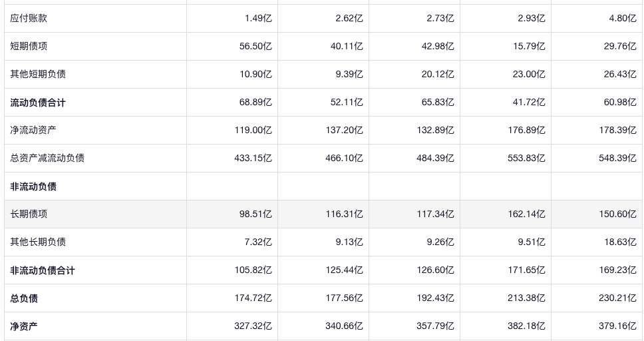
Task: Select the 466.10亿 cell value
Action: pyautogui.click(x=344, y=159)
